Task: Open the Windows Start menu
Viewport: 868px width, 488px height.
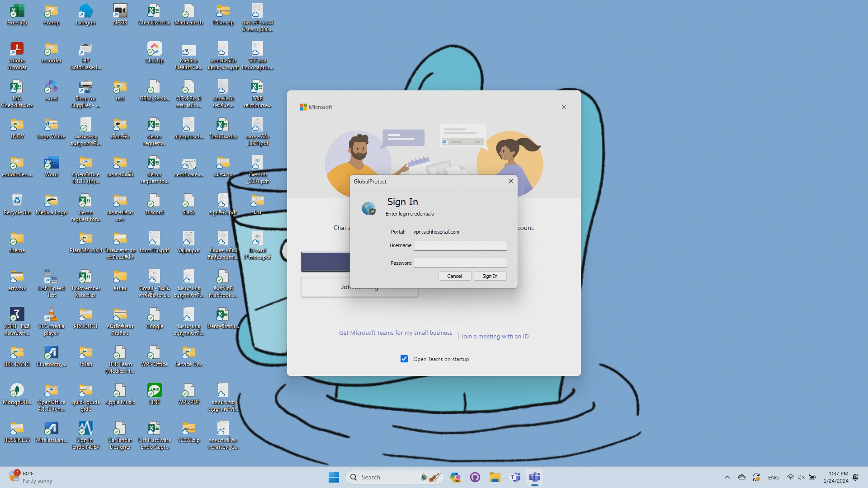Action: 334,477
